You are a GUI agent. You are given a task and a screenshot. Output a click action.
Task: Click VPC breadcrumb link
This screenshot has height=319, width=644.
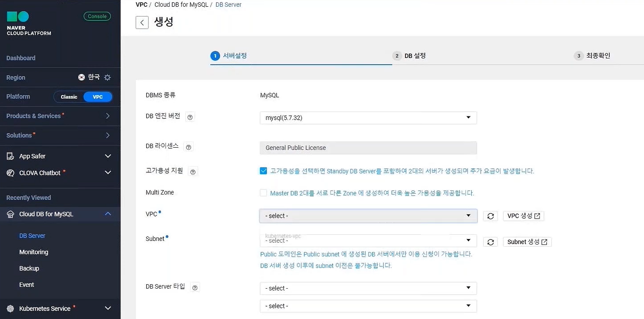(x=141, y=4)
